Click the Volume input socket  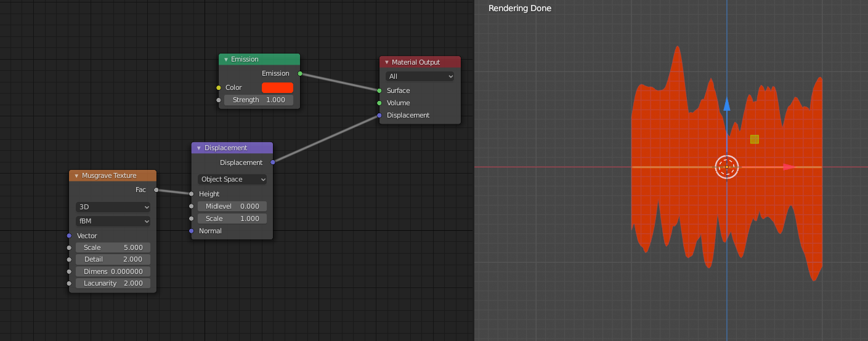click(379, 103)
